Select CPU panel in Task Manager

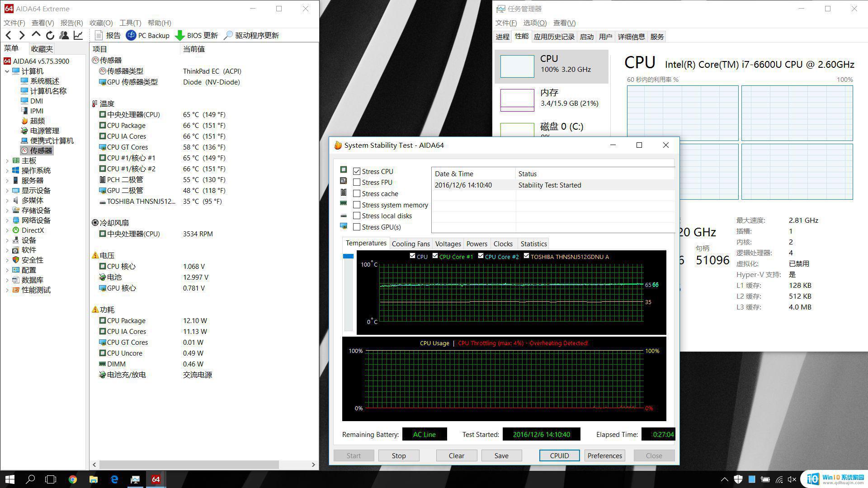[x=552, y=66]
